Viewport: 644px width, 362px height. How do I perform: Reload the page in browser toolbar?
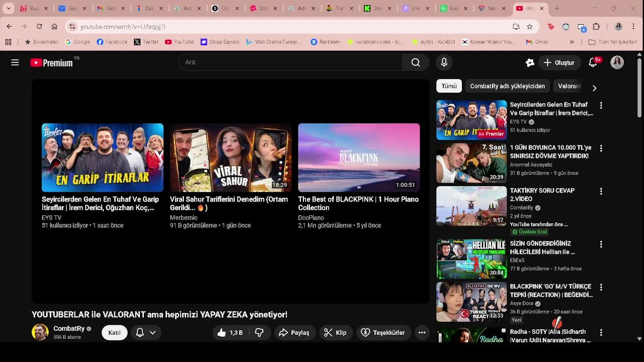click(39, 27)
